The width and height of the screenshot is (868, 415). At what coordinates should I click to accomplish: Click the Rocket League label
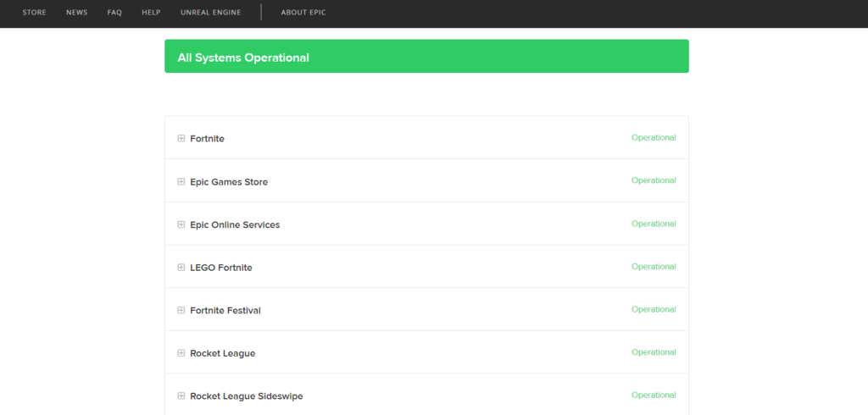[223, 353]
